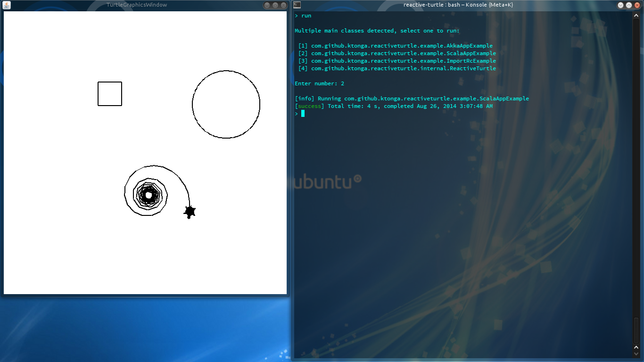Minimize the TurtleGraphicsWindow
Image resolution: width=644 pixels, height=362 pixels.
[267, 5]
